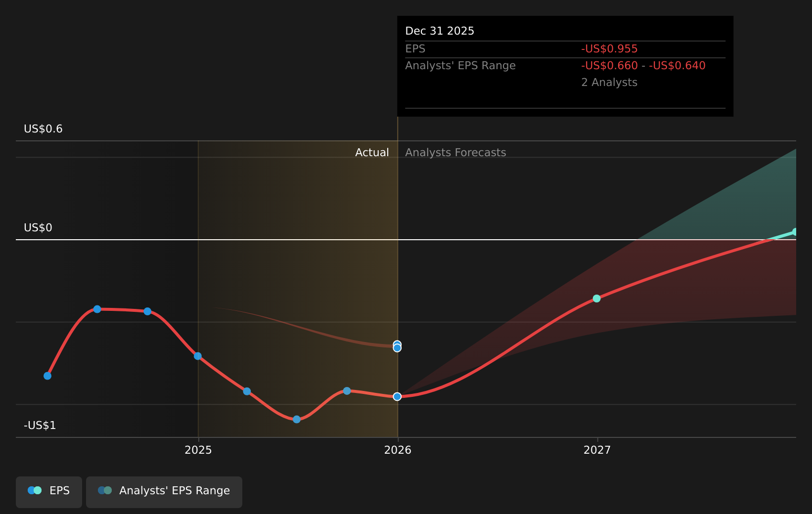Click the 2 Analysts text in the tooltip
This screenshot has width=812, height=514.
(609, 83)
